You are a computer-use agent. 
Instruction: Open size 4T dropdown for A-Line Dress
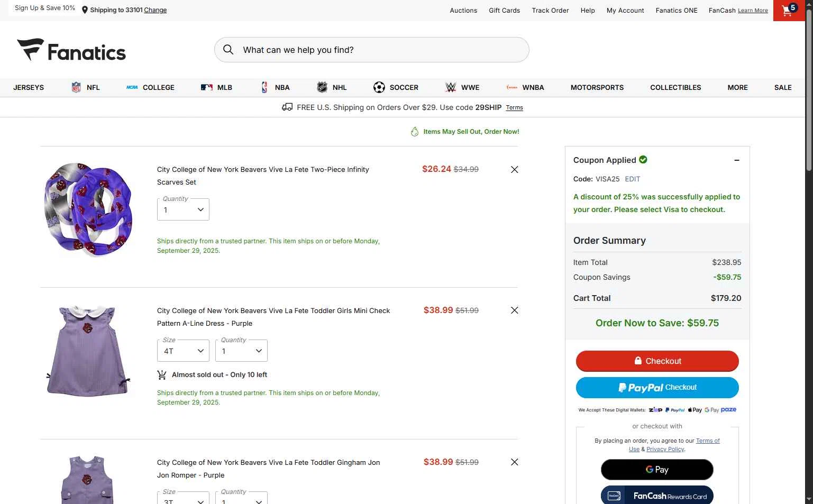[183, 351]
